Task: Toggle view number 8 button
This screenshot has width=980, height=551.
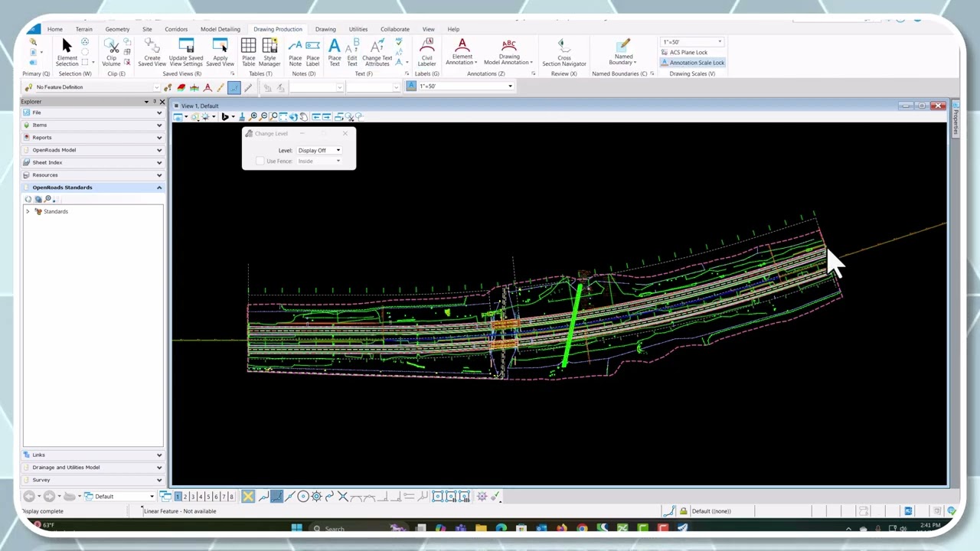Action: (231, 497)
